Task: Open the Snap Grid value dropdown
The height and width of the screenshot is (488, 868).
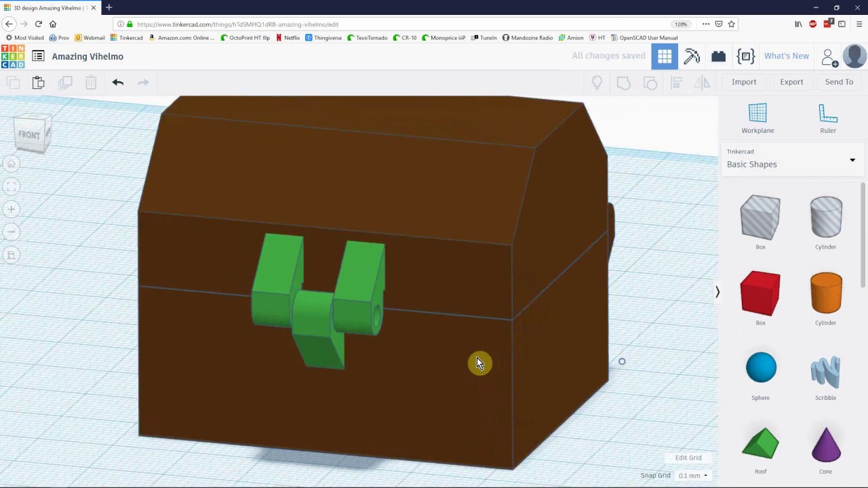Action: coord(693,476)
